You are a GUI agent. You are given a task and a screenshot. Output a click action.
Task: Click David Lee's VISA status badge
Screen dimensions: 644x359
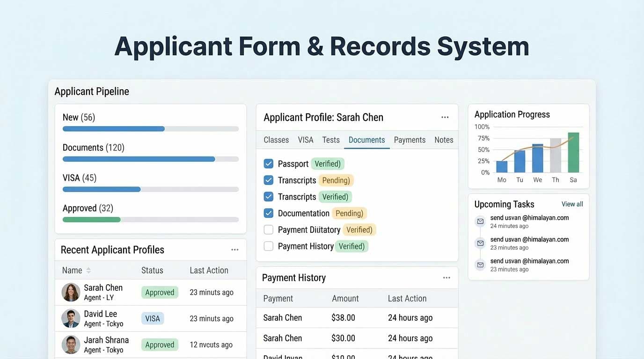pyautogui.click(x=153, y=319)
